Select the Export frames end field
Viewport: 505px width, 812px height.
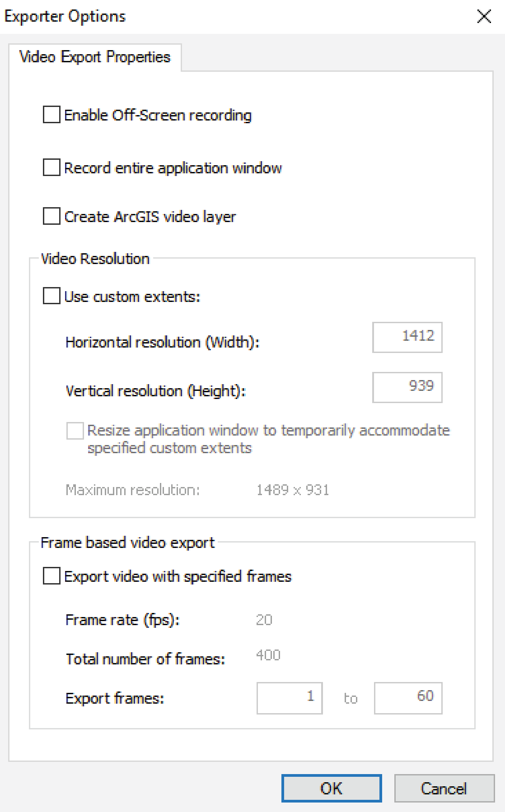coord(408,698)
